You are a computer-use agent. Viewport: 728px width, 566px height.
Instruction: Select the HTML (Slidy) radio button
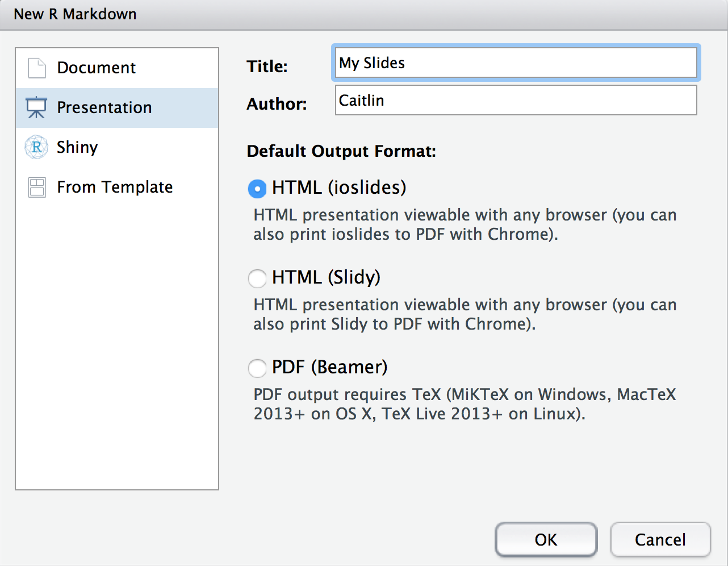click(257, 278)
